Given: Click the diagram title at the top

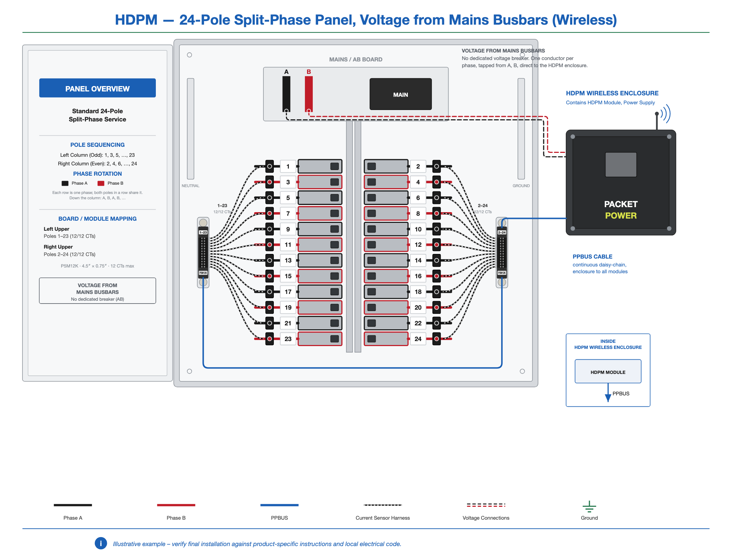Looking at the screenshot, I should click(x=366, y=20).
